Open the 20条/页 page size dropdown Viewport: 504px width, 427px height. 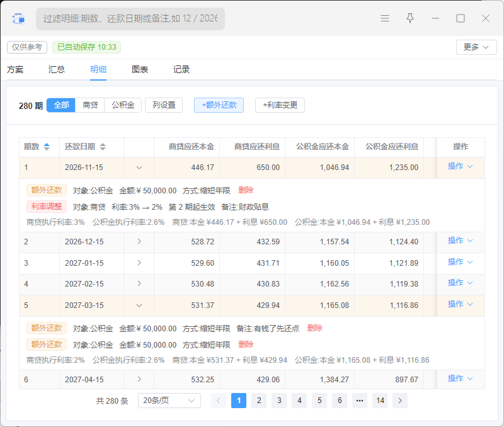point(169,401)
